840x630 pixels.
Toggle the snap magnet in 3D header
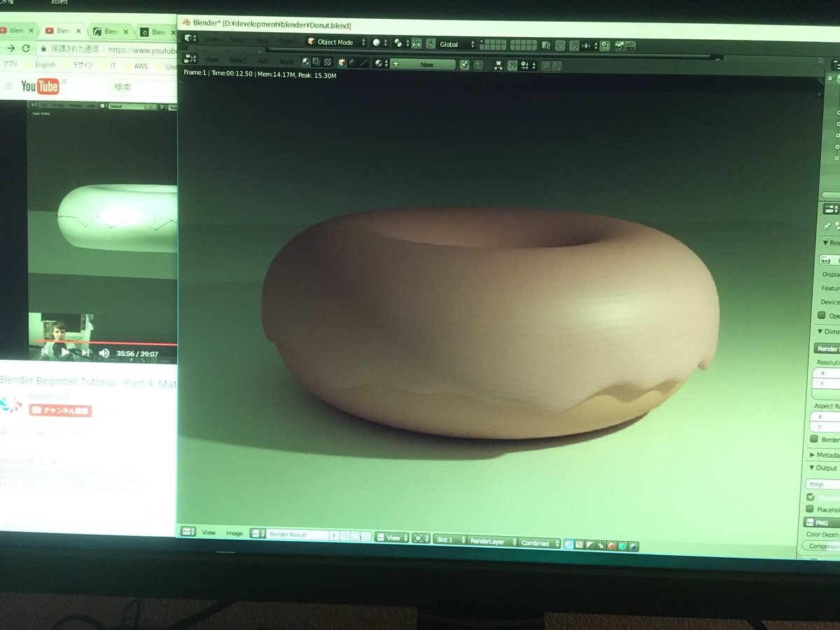tap(574, 45)
